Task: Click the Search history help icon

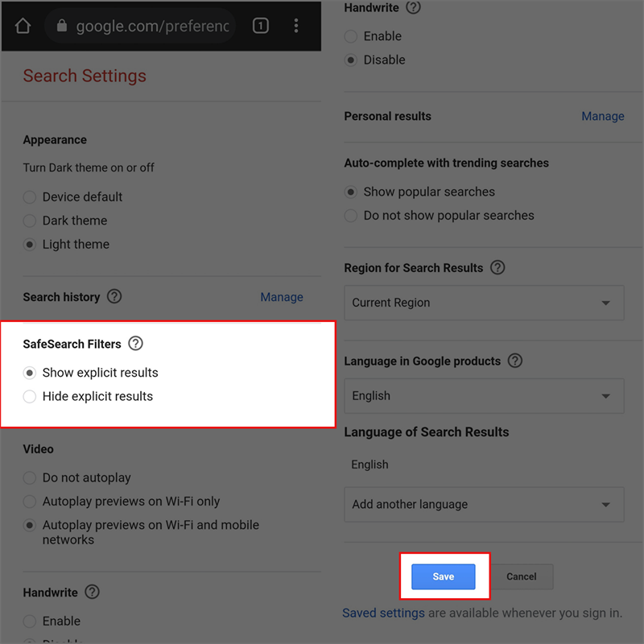Action: (114, 296)
